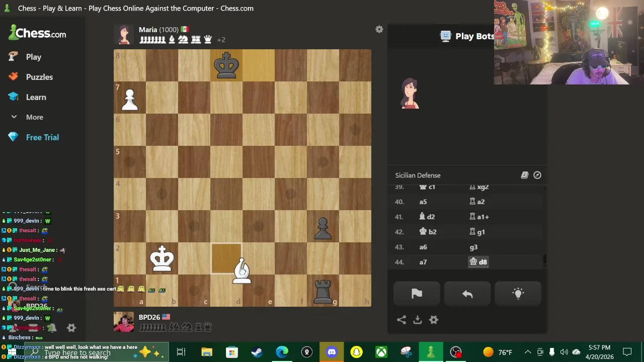Image resolution: width=644 pixels, height=362 pixels.
Task: Resign using the flag button
Action: (417, 294)
